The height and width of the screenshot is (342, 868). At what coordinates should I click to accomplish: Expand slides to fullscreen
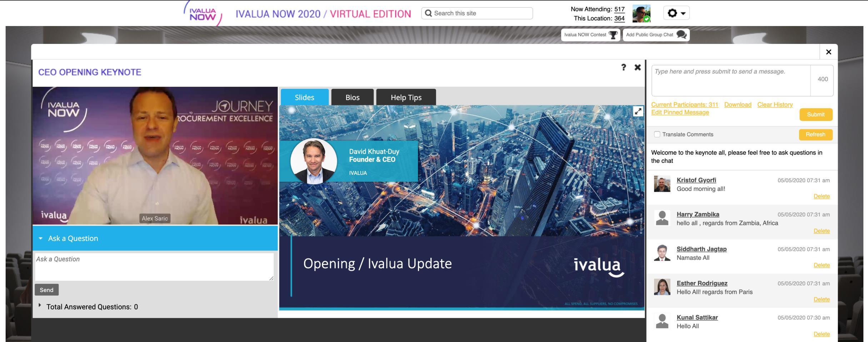638,111
